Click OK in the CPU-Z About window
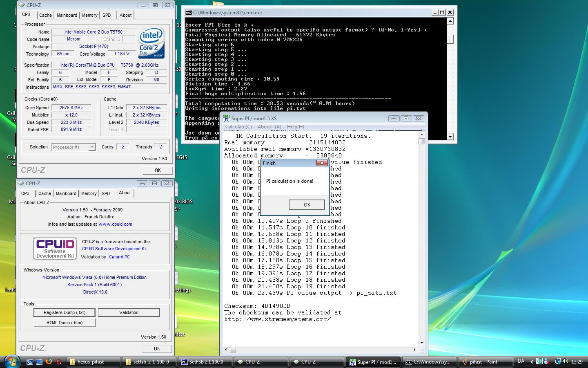Screen dimensions: 588x368 [x=157, y=349]
